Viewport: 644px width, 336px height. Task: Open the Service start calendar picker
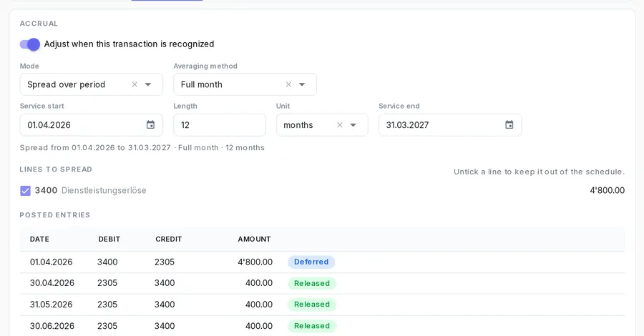pos(150,124)
